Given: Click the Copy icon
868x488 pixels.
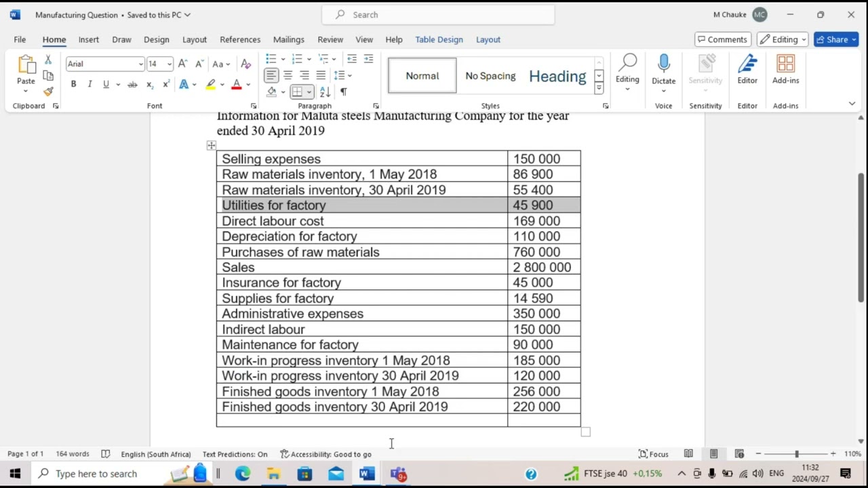Looking at the screenshot, I should (x=48, y=75).
